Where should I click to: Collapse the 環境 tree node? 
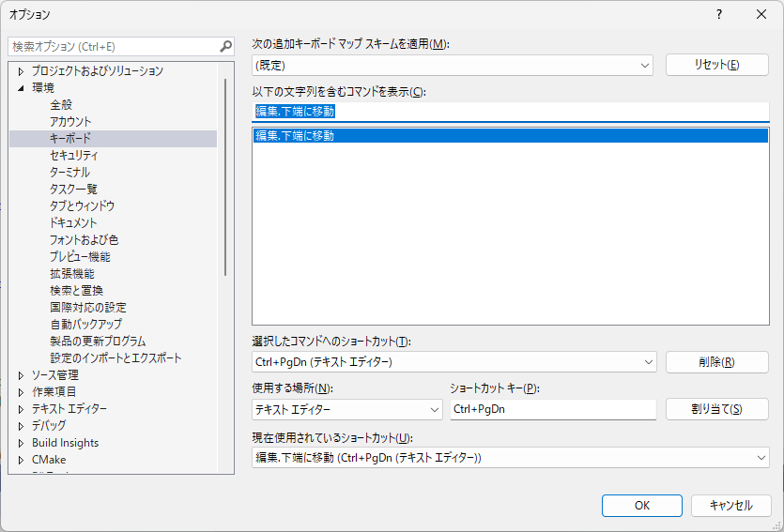pyautogui.click(x=21, y=88)
